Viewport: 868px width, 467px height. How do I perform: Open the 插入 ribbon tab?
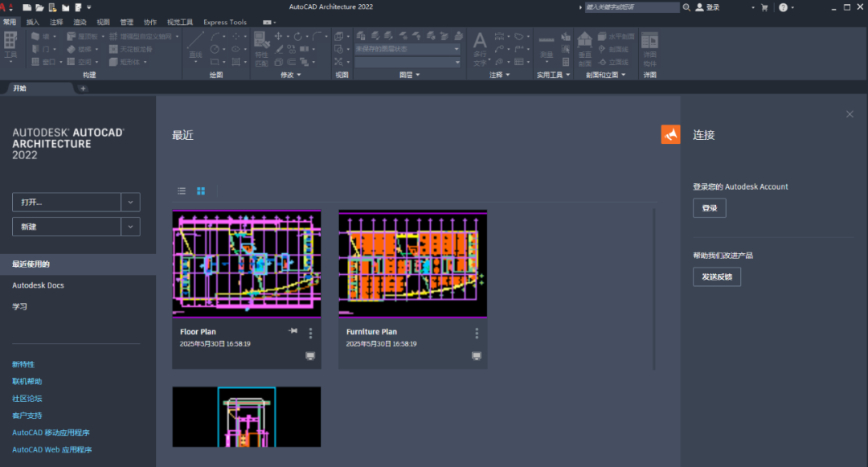click(32, 22)
